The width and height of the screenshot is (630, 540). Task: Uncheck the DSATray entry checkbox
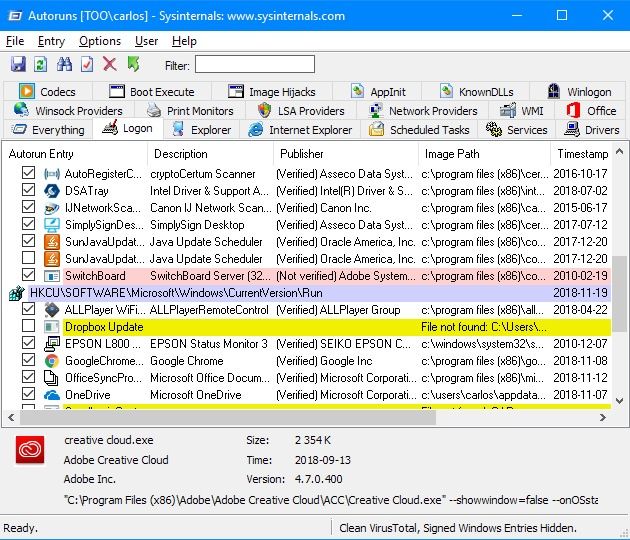pyautogui.click(x=28, y=190)
